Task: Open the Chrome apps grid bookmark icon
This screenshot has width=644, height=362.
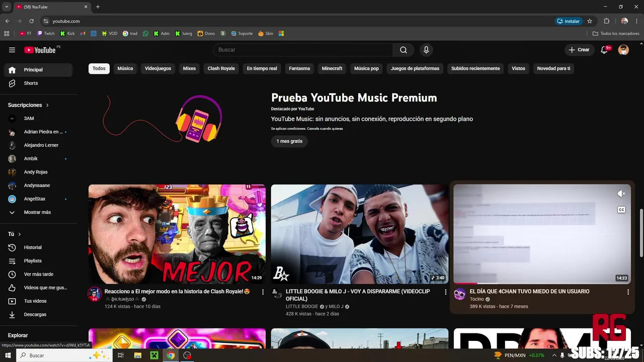Action: (7, 34)
